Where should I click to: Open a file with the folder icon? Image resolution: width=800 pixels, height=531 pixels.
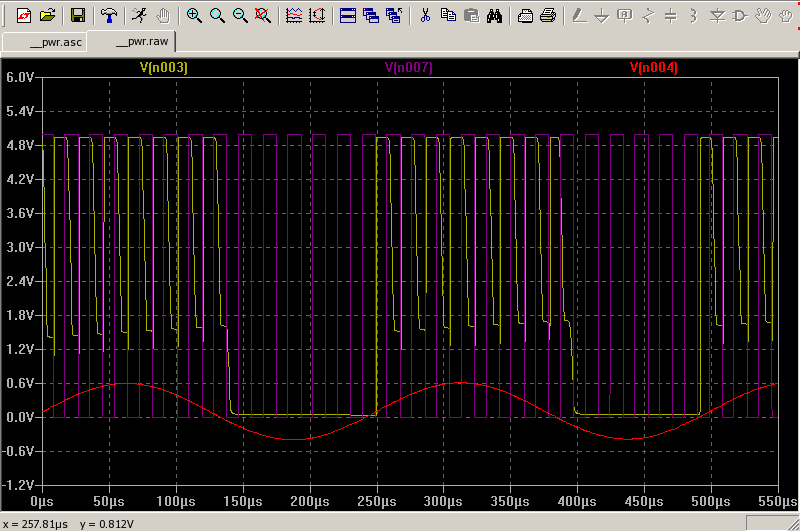pos(47,15)
